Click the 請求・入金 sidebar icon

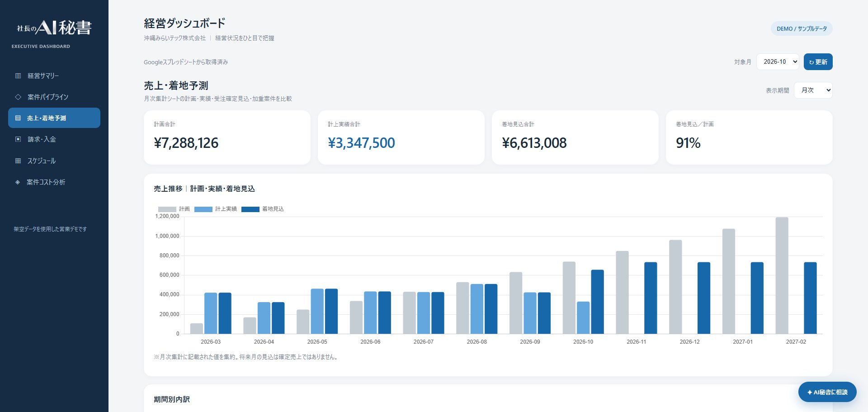18,139
